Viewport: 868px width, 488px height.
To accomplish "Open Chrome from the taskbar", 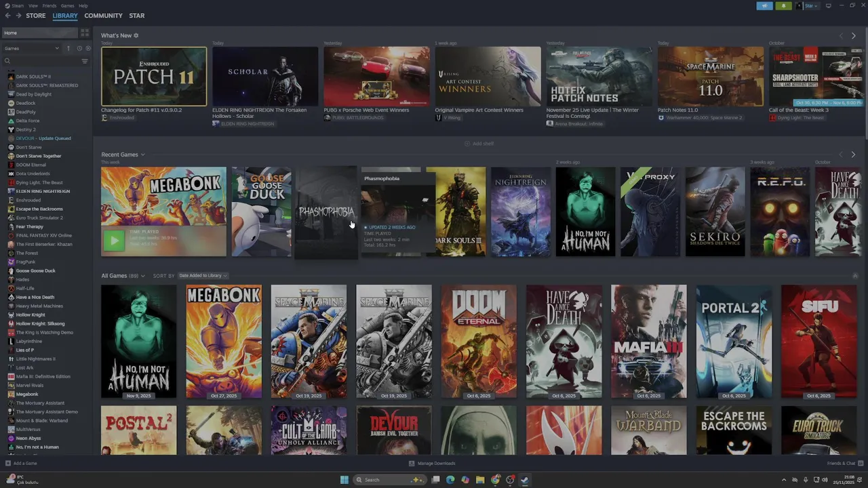I will point(496,480).
